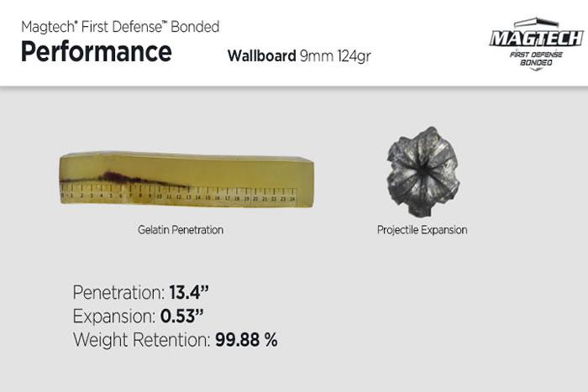The image size is (588, 392).
Task: Click the ruler scale on gelatin block
Action: [x=179, y=192]
